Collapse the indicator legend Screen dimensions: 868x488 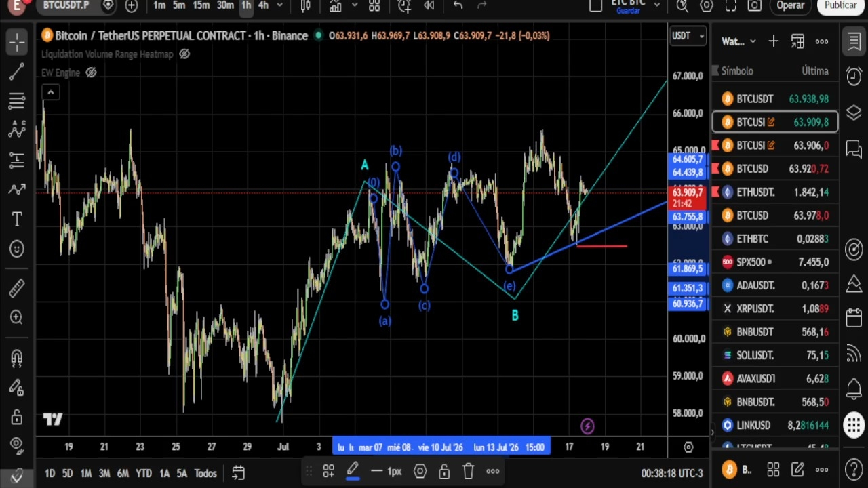[50, 92]
